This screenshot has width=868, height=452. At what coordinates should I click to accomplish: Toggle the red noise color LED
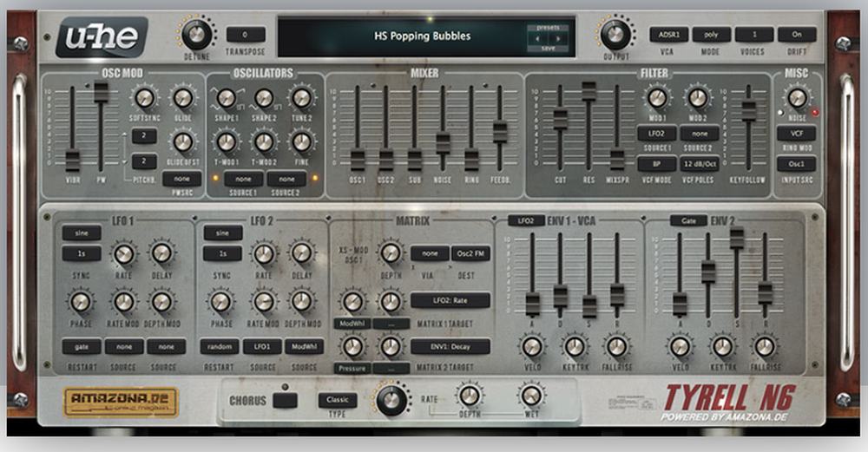tap(815, 113)
